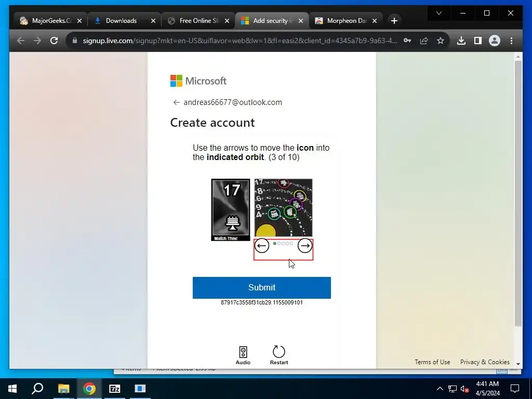Open Windows taskbar search

click(x=37, y=389)
